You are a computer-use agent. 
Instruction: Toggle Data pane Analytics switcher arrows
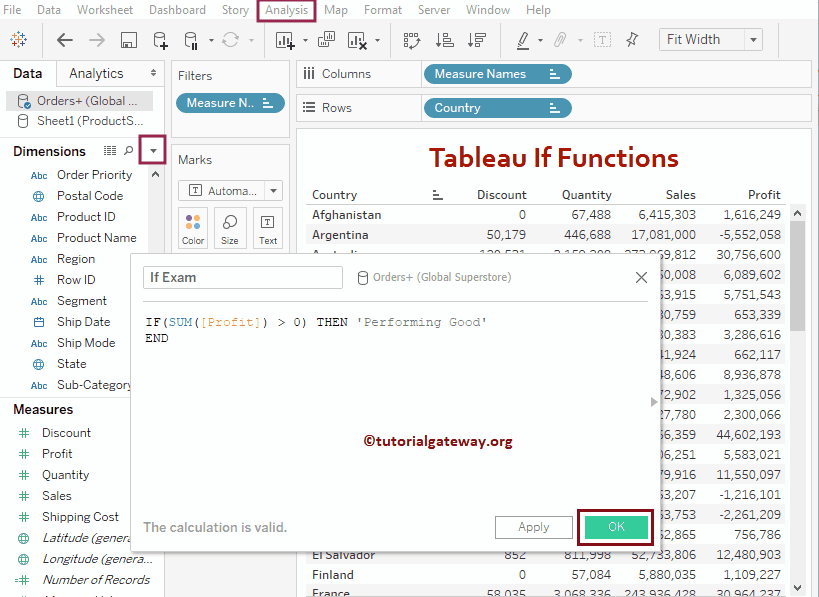[153, 73]
